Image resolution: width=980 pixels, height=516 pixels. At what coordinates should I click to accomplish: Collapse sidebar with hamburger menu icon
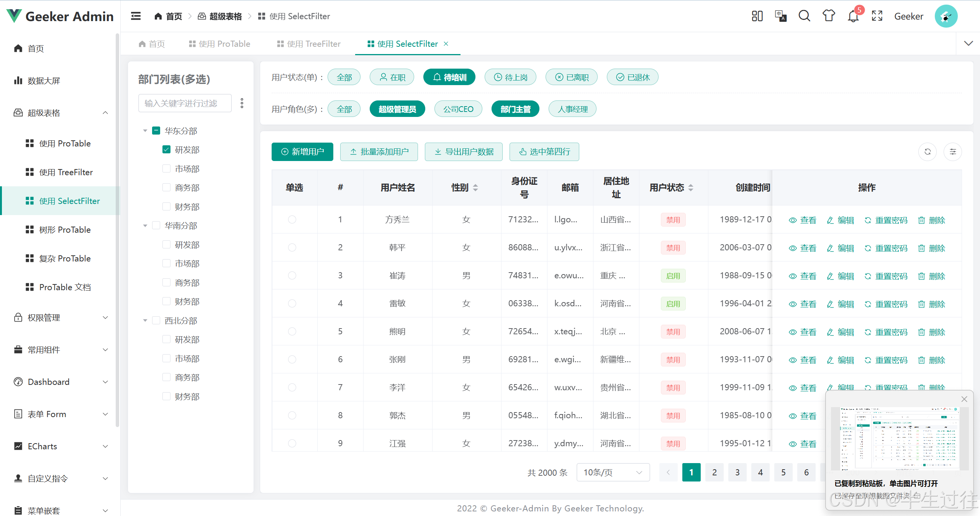(136, 16)
